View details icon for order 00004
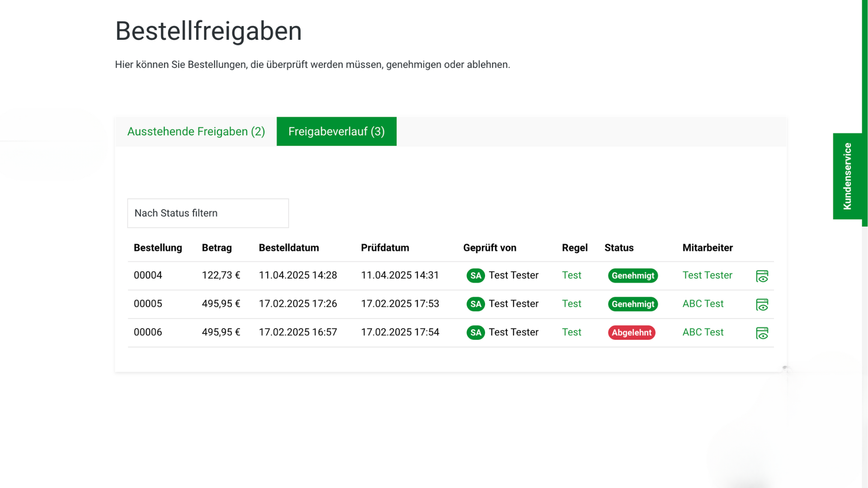Viewport: 868px width, 488px height. tap(762, 276)
